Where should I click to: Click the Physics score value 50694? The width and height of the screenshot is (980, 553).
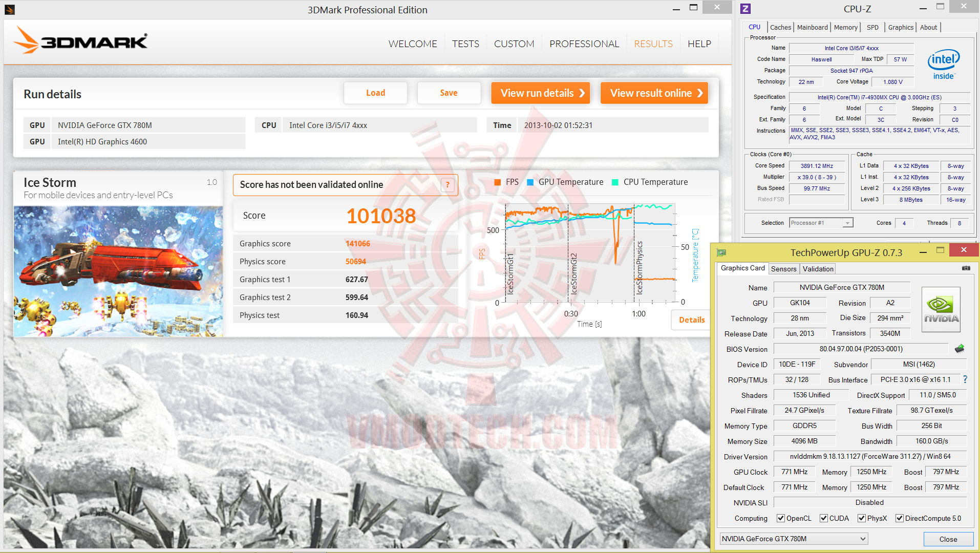[x=356, y=262]
